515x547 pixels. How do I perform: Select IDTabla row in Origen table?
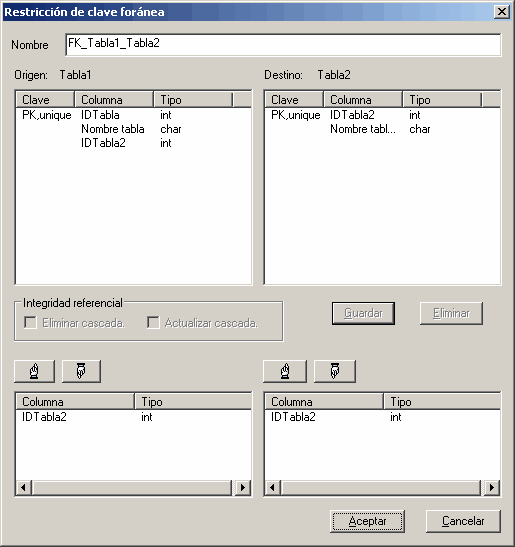pyautogui.click(x=133, y=115)
